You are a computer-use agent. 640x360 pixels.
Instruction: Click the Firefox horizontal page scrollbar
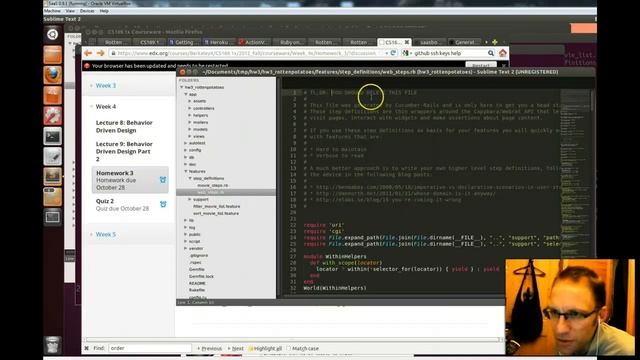tap(292, 340)
